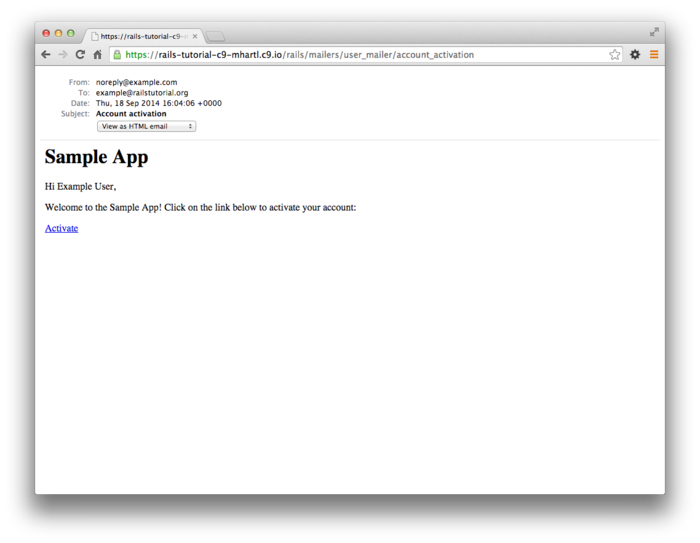
Task: Bookmark this page with the star icon
Action: (615, 54)
